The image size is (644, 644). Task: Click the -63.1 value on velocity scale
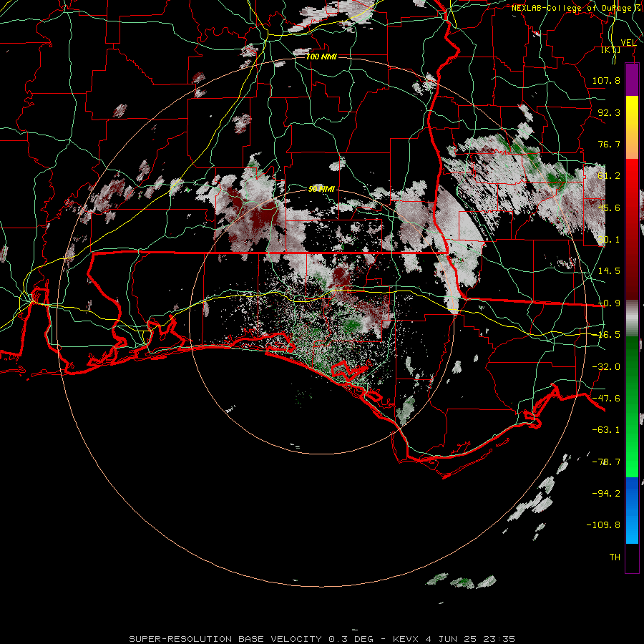[606, 430]
